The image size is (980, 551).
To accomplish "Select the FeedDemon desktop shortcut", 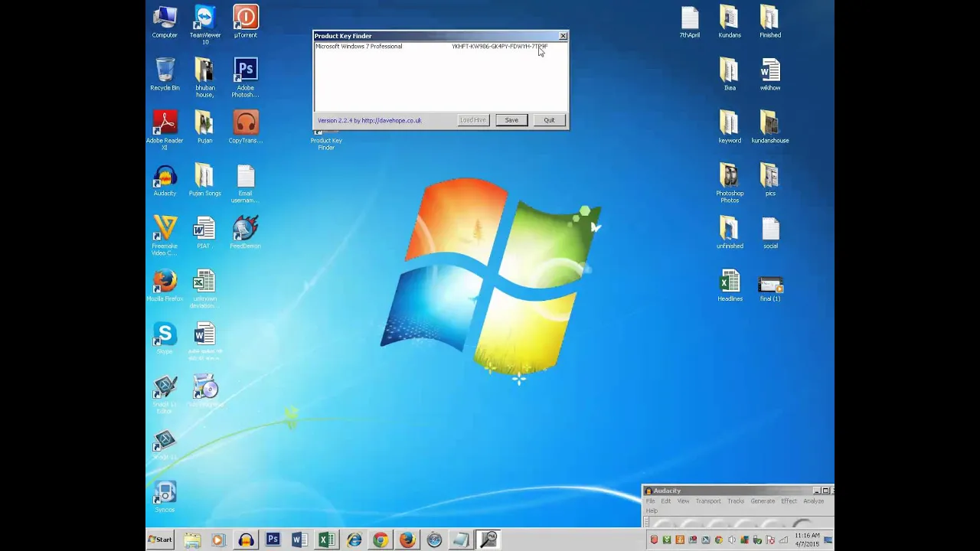I will 245,233.
